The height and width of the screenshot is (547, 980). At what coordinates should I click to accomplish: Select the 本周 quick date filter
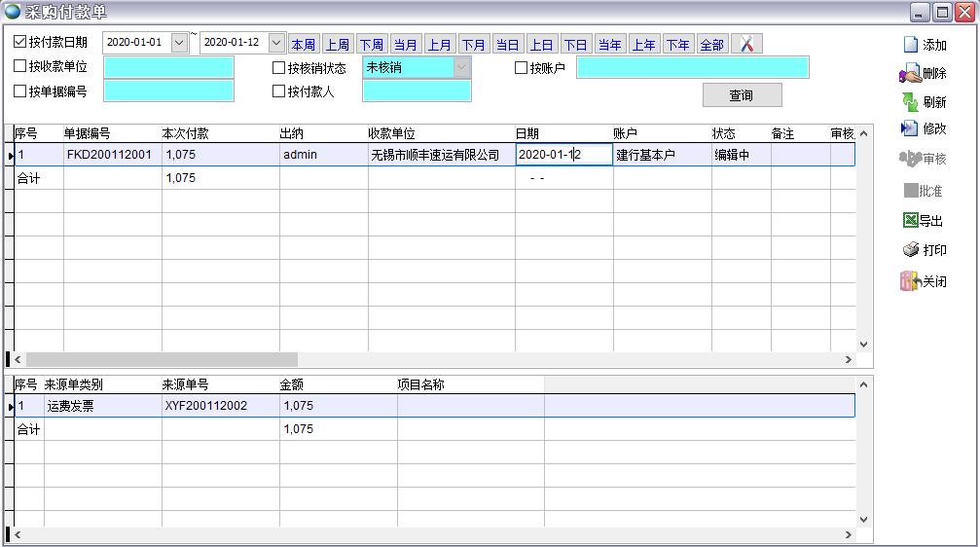click(303, 45)
